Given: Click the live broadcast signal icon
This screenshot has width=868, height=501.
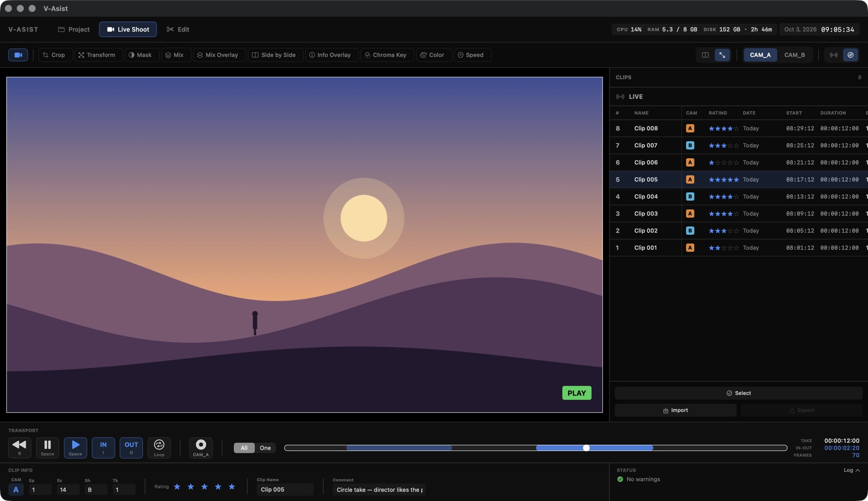Looking at the screenshot, I should tap(834, 55).
